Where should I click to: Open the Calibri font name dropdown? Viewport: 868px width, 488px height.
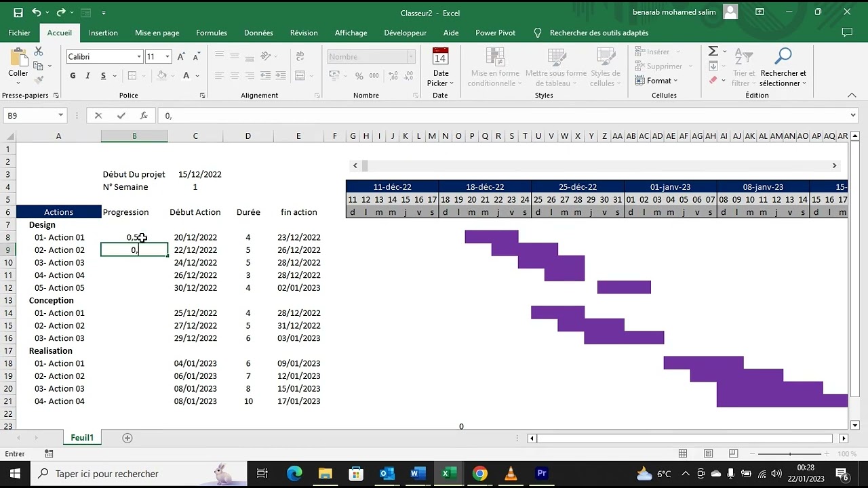click(139, 57)
